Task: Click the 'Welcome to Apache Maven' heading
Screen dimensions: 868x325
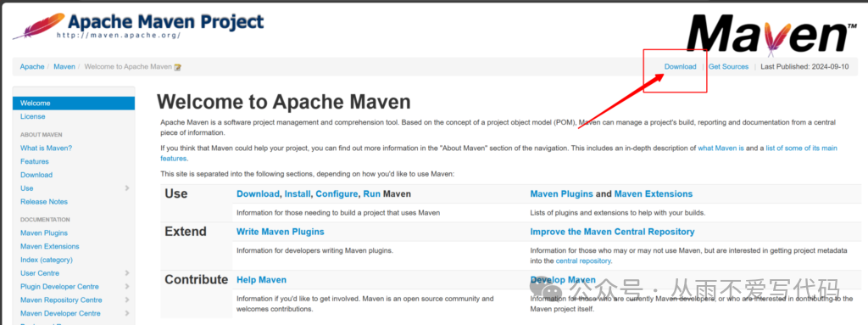Action: pos(284,102)
